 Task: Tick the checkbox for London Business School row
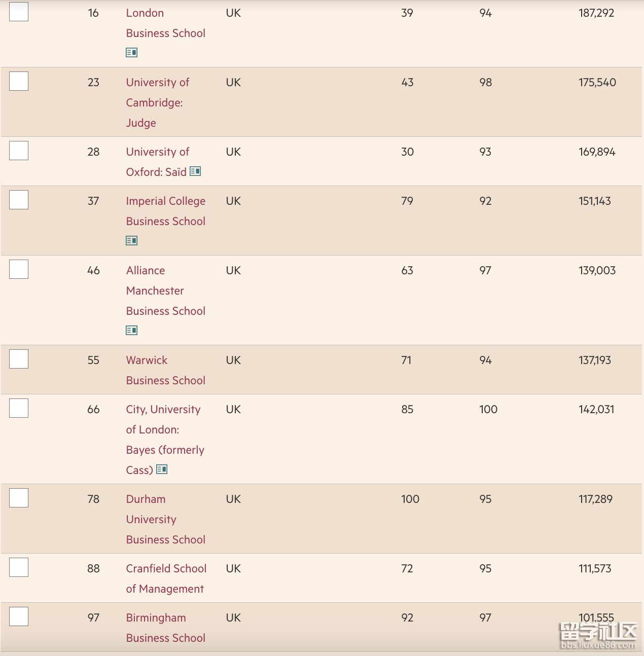pos(19,12)
